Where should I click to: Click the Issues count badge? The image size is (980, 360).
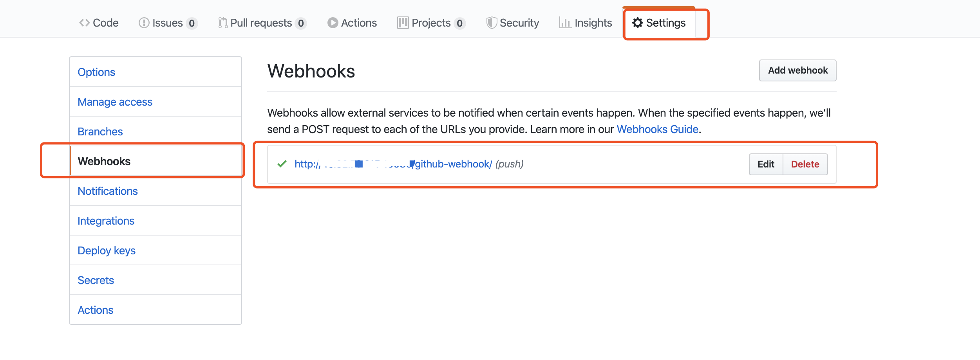(x=192, y=23)
